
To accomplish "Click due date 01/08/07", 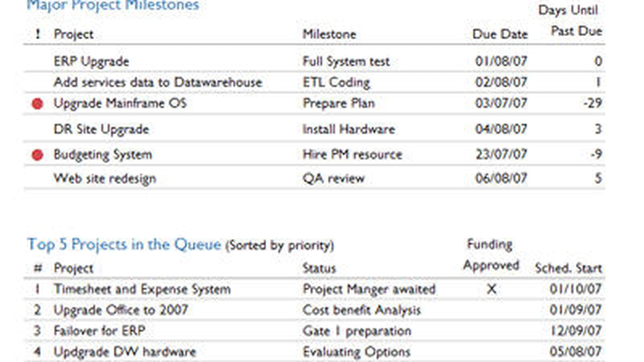I will (501, 61).
